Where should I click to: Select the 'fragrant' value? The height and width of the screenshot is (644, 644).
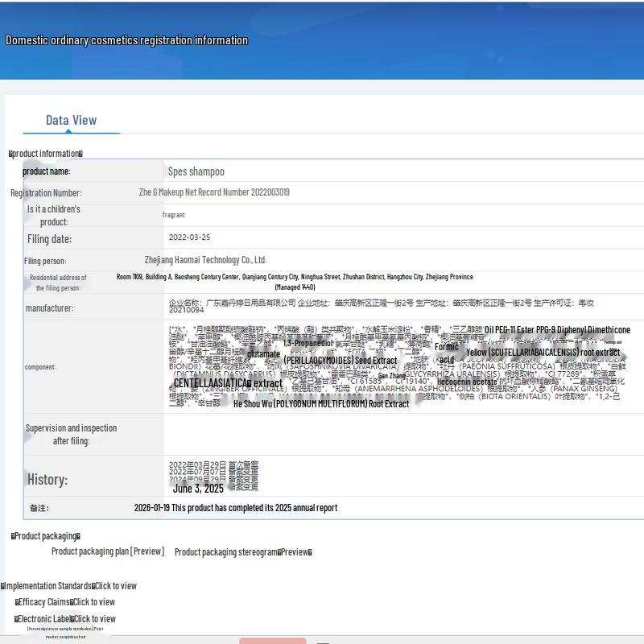[x=174, y=215]
